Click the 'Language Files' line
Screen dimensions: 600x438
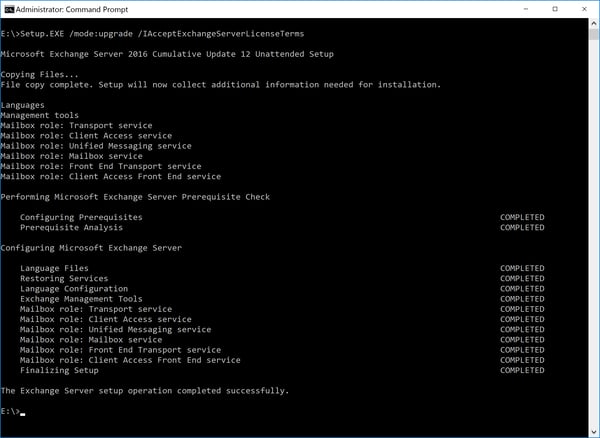coord(54,268)
